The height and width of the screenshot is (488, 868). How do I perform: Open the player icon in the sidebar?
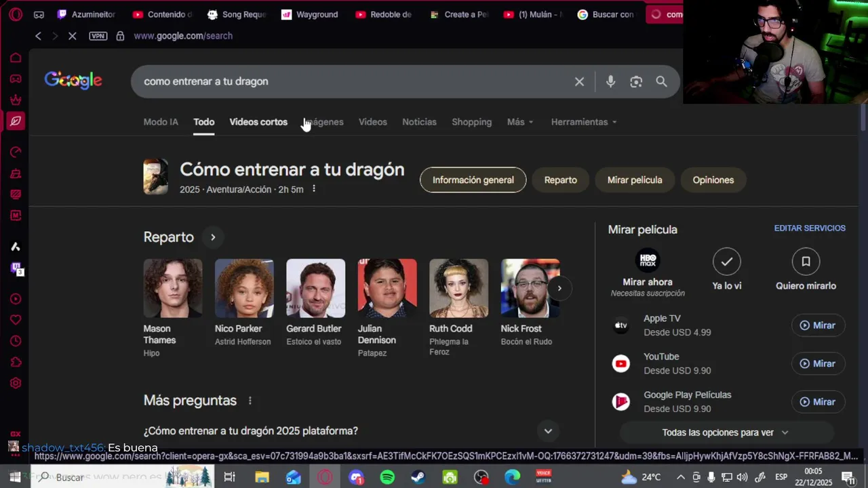(15, 299)
